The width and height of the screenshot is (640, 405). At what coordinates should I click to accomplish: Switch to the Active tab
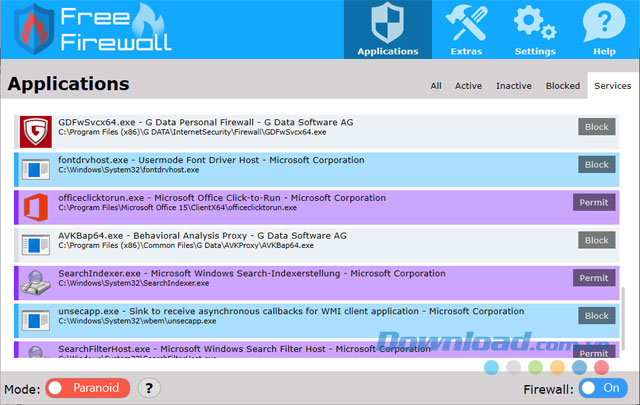point(468,86)
